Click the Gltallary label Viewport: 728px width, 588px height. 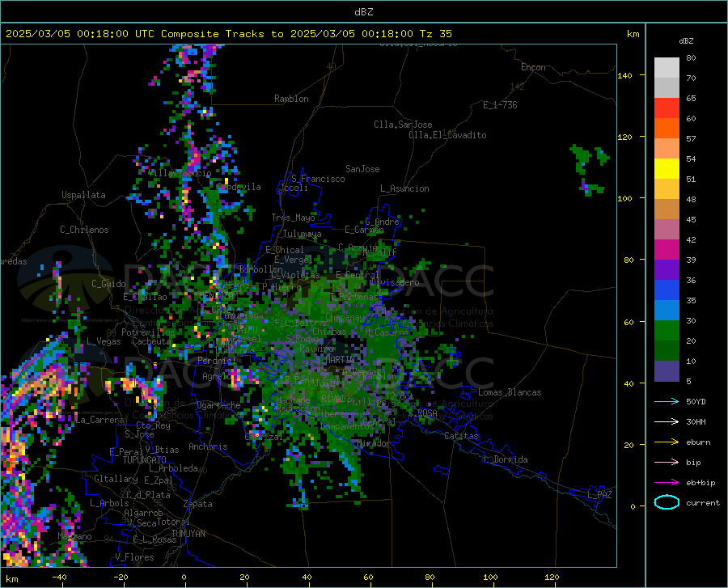[116, 479]
